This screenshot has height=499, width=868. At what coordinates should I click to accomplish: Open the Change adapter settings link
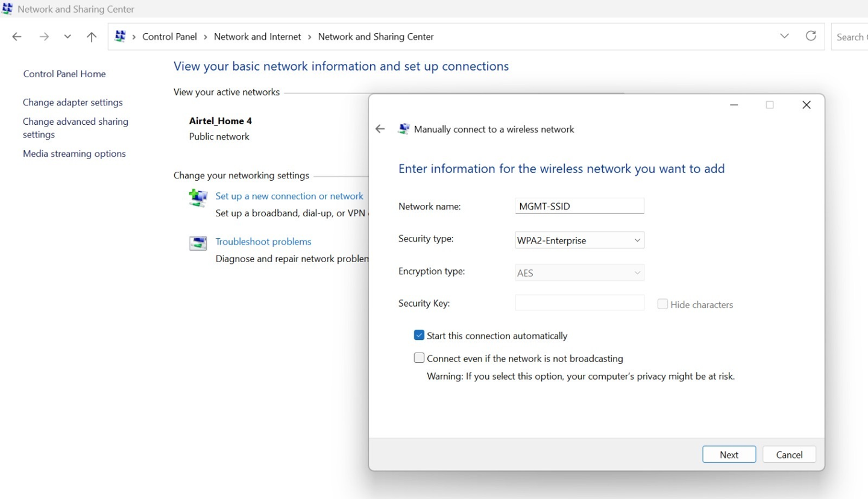(73, 102)
